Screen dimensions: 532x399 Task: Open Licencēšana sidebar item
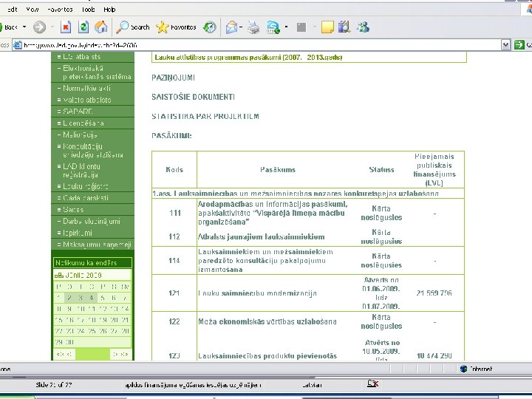(81, 123)
